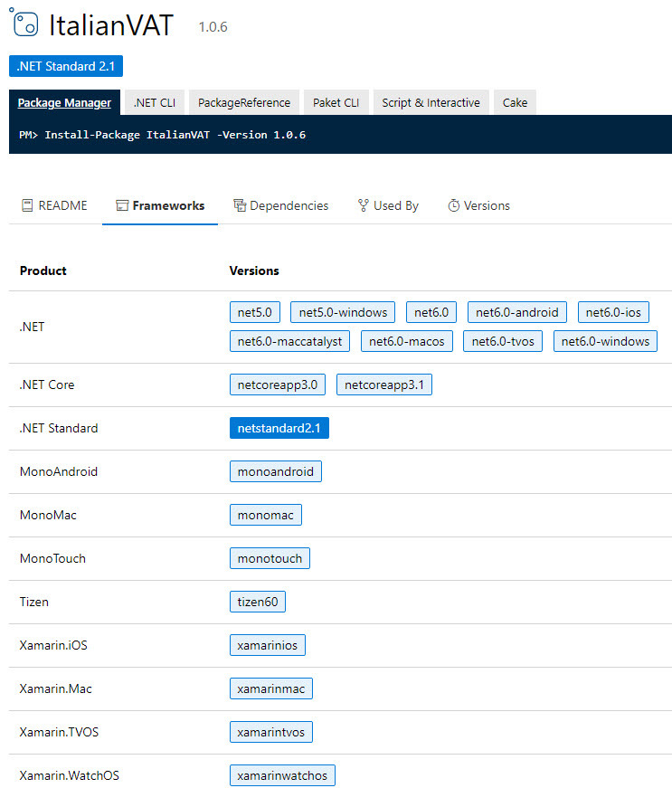Viewport: 672px width, 788px height.
Task: Click the .NET Core product row label
Action: 47,385
